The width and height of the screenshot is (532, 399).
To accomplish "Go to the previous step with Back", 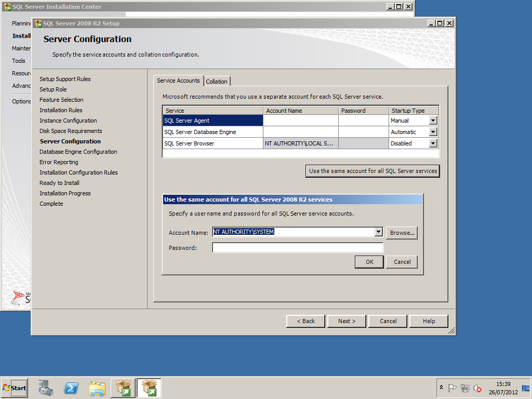I will pos(305,321).
